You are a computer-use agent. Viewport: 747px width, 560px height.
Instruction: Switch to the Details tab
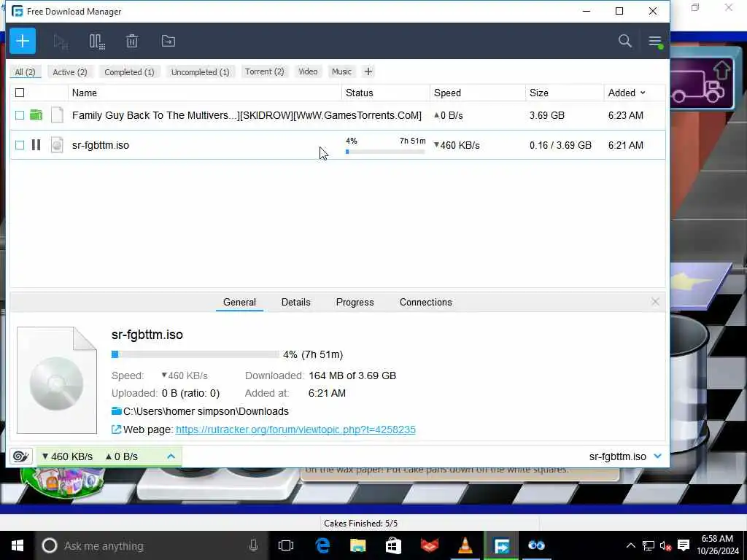[x=295, y=302]
